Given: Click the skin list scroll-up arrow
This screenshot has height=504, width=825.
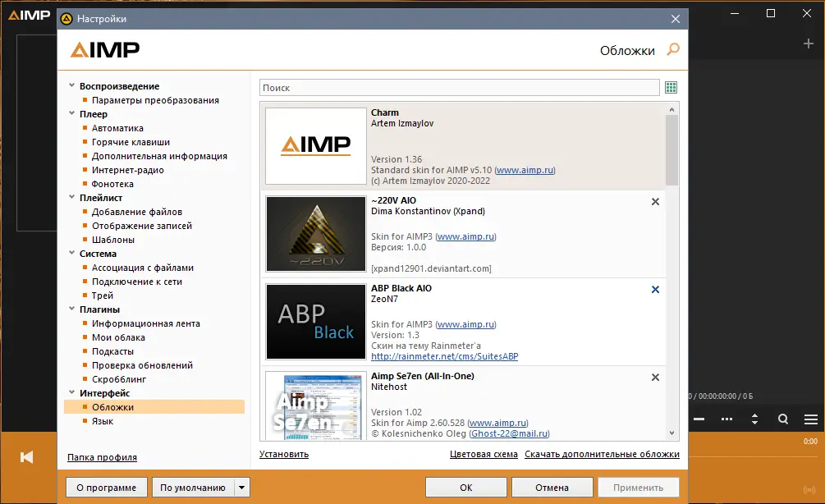Looking at the screenshot, I should click(671, 109).
